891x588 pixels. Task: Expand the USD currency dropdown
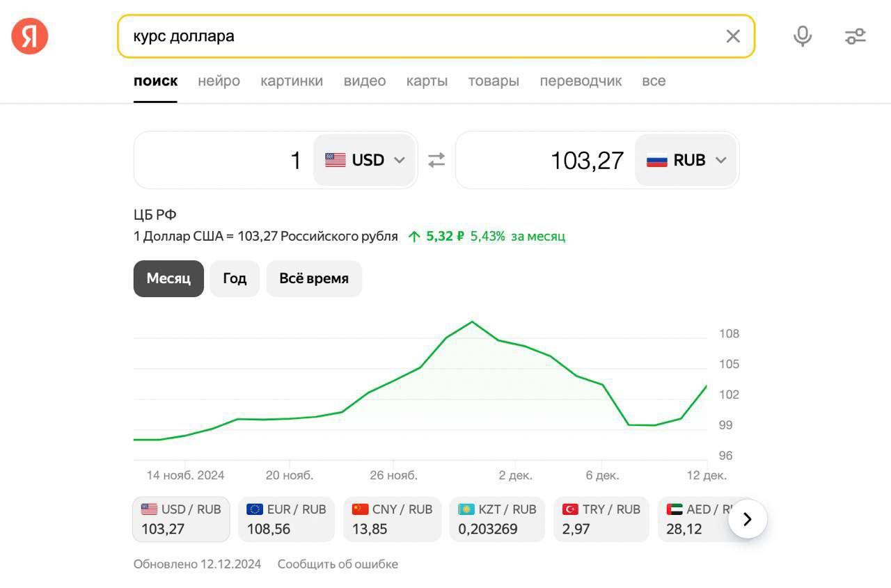[364, 160]
